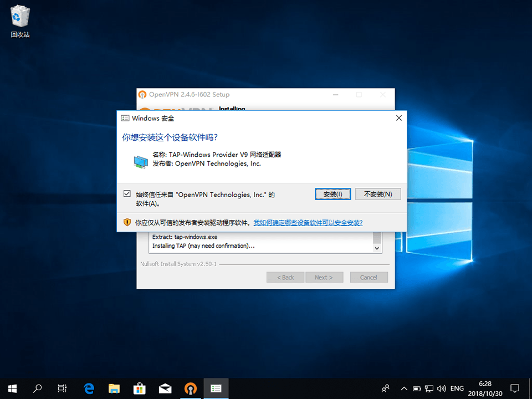This screenshot has height=399, width=532.
Task: Open File Explorer from taskbar
Action: click(114, 388)
